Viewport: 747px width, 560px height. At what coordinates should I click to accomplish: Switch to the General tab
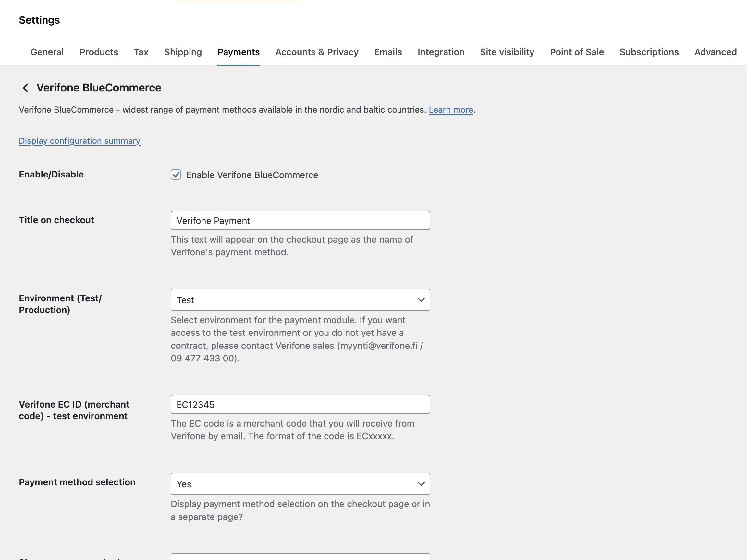[x=47, y=52]
